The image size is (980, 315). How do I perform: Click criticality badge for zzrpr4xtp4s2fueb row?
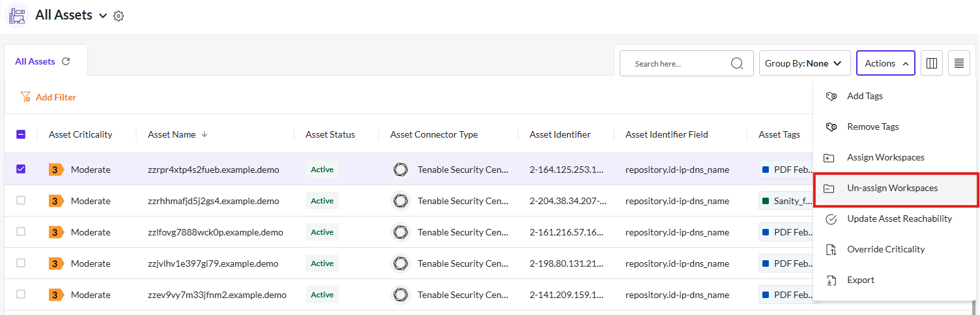56,170
